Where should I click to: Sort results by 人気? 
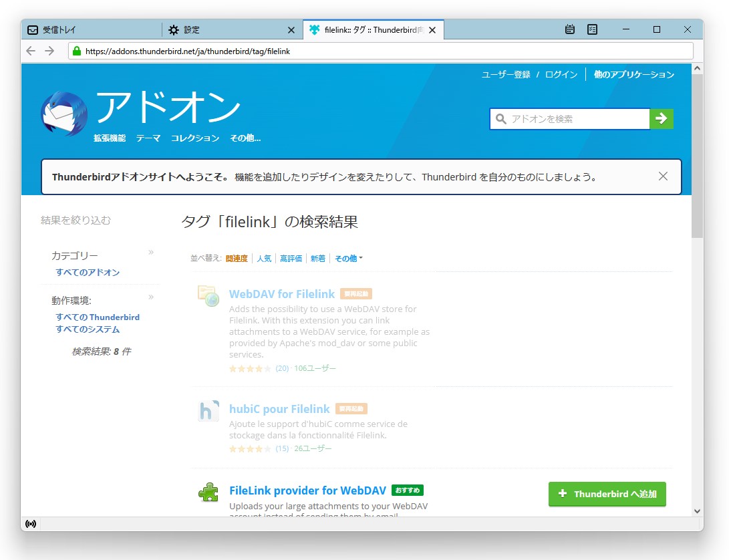264,258
